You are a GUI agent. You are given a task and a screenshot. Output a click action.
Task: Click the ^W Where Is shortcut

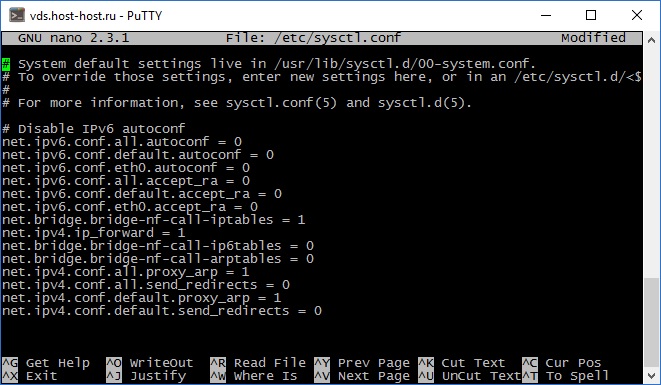(x=254, y=376)
